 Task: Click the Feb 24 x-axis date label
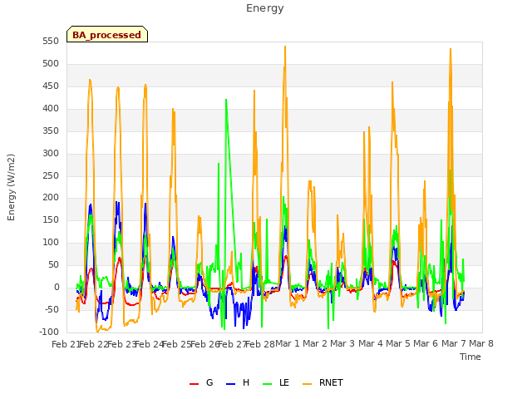[150, 344]
